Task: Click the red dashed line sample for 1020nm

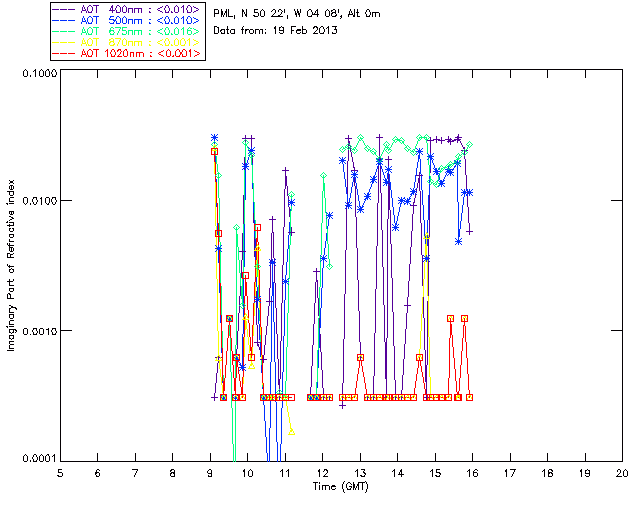Action: coord(64,53)
